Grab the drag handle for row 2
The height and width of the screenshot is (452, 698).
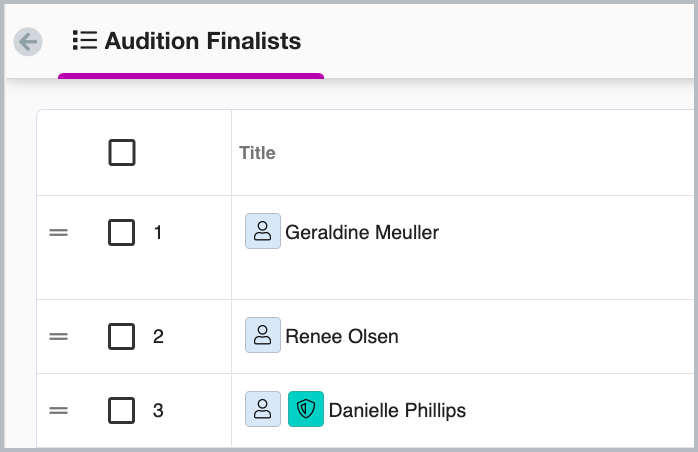[x=59, y=336]
